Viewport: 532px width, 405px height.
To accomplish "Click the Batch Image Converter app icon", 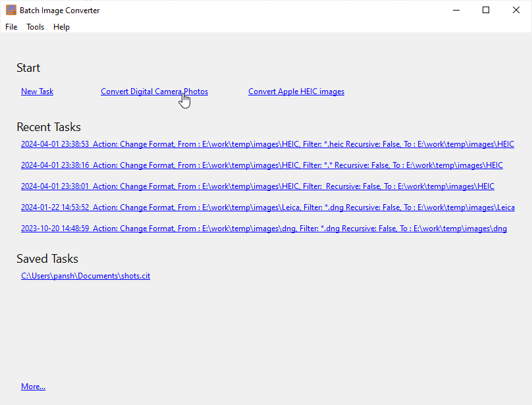I will pyautogui.click(x=11, y=11).
